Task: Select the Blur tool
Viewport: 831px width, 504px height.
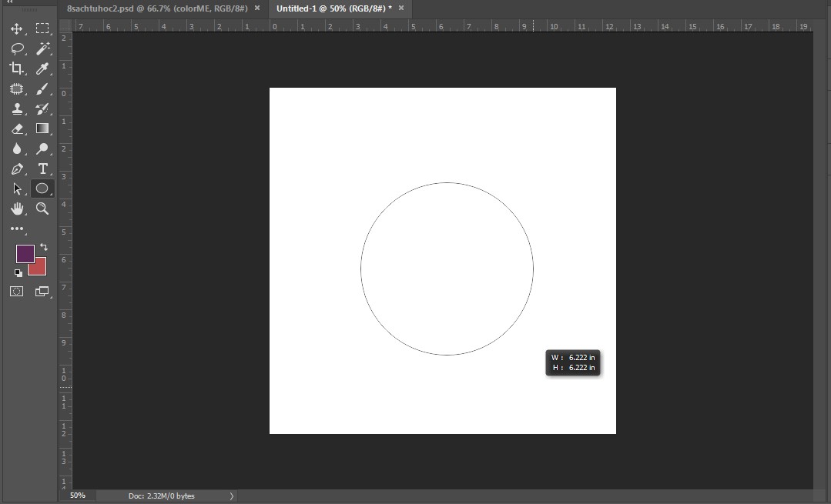Action: tap(16, 149)
